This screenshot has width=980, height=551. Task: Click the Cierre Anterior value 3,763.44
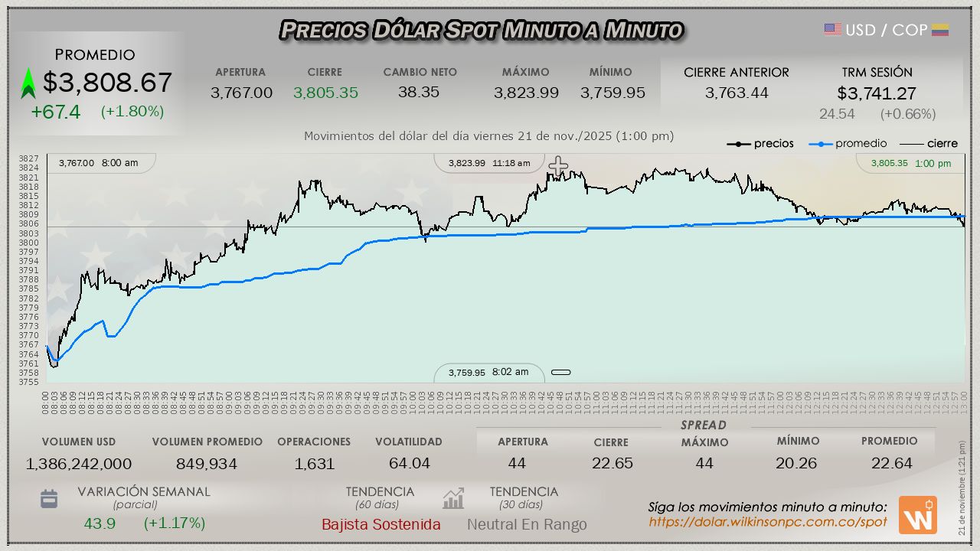pos(737,93)
